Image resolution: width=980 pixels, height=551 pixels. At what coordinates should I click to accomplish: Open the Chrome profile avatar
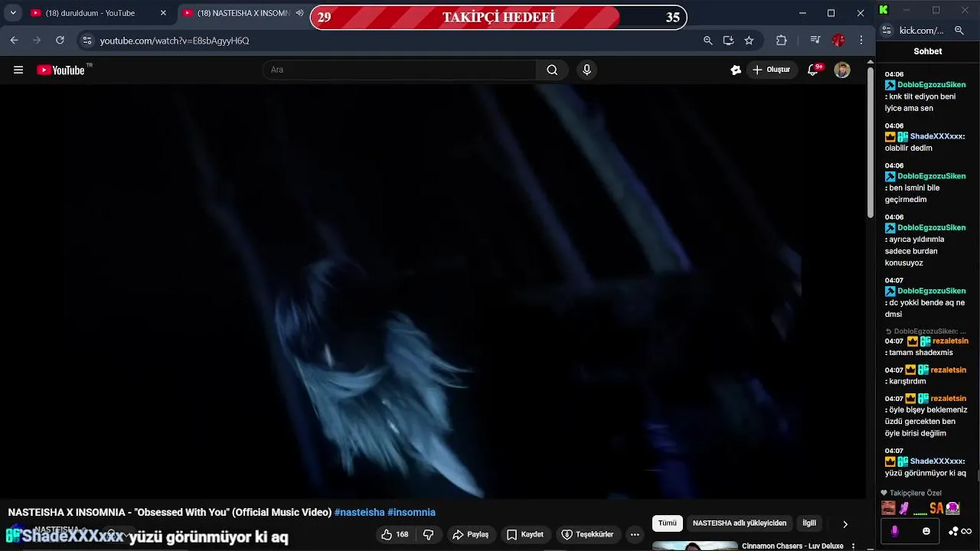coord(838,41)
